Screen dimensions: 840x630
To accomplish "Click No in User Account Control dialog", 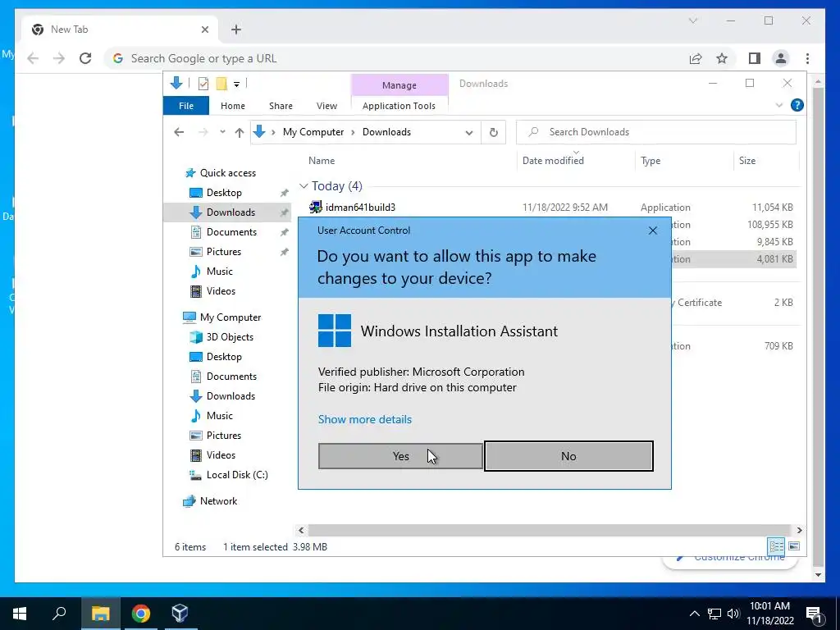I will pyautogui.click(x=568, y=456).
